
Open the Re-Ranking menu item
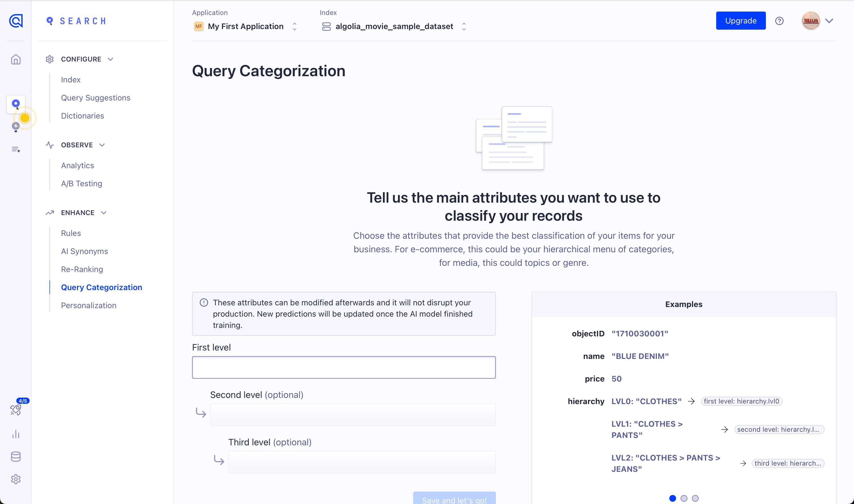pos(82,269)
